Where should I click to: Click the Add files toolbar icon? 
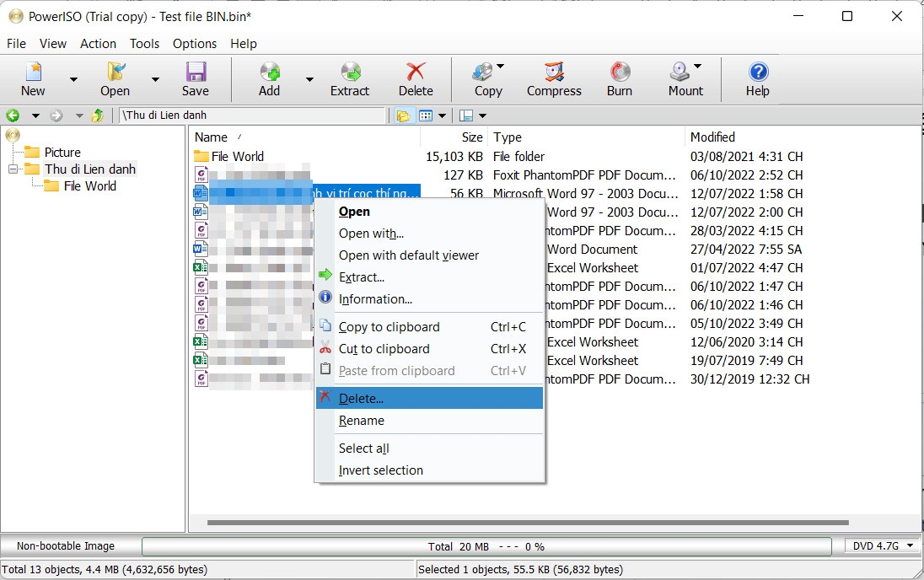[269, 72]
